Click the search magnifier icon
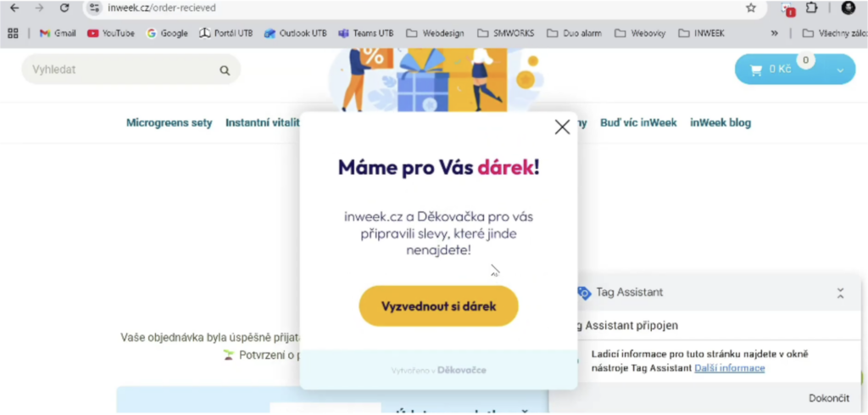 [225, 70]
